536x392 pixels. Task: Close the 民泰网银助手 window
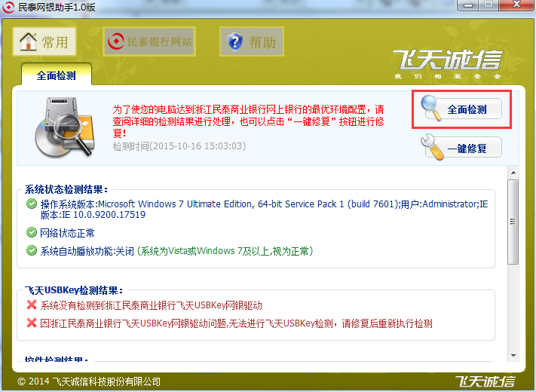click(x=516, y=5)
